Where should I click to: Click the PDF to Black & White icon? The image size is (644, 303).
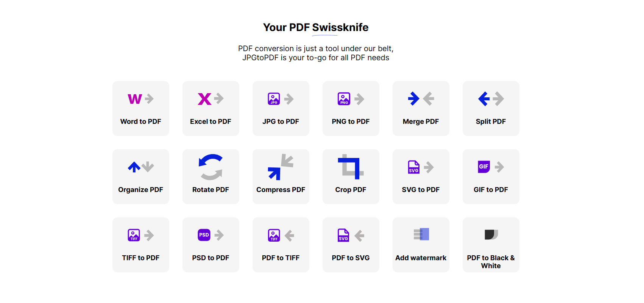[x=491, y=234]
